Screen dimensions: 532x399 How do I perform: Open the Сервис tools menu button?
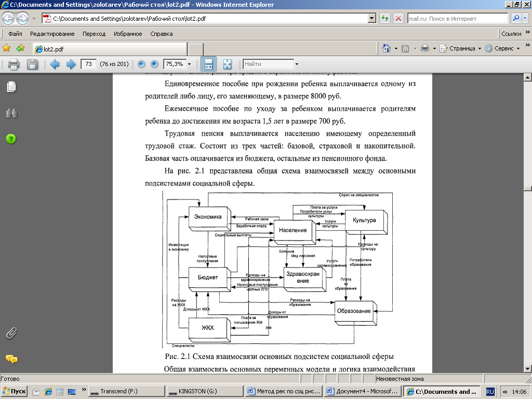pyautogui.click(x=502, y=48)
